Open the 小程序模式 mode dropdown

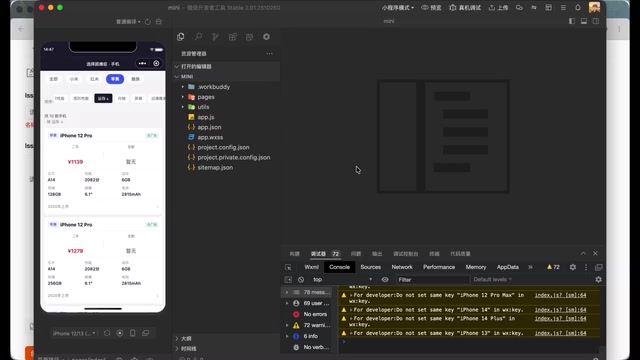click(398, 8)
